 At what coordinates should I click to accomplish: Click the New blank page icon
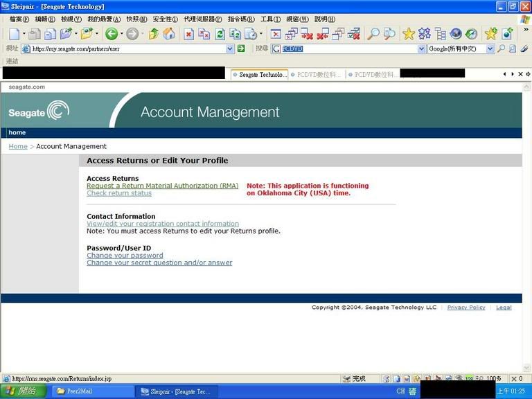point(15,34)
